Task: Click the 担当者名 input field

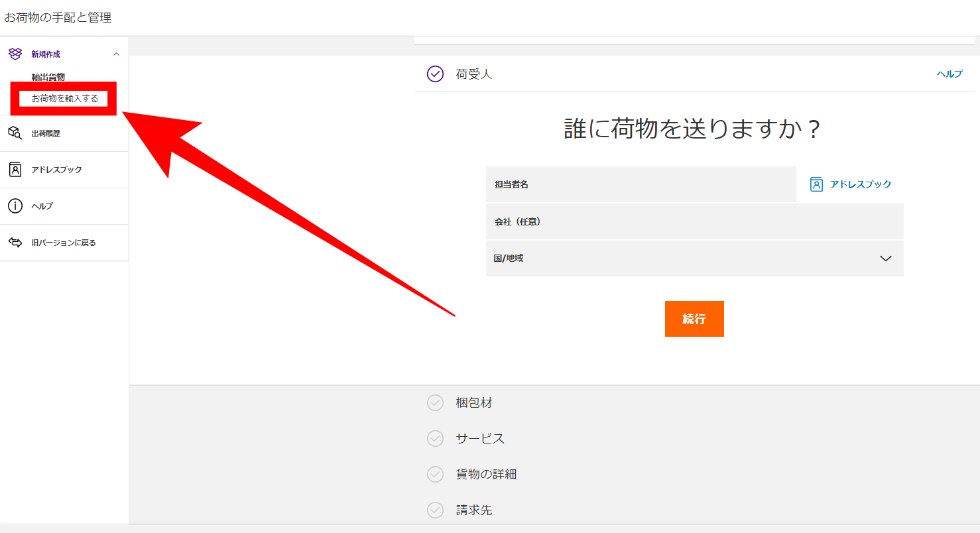Action: click(641, 184)
